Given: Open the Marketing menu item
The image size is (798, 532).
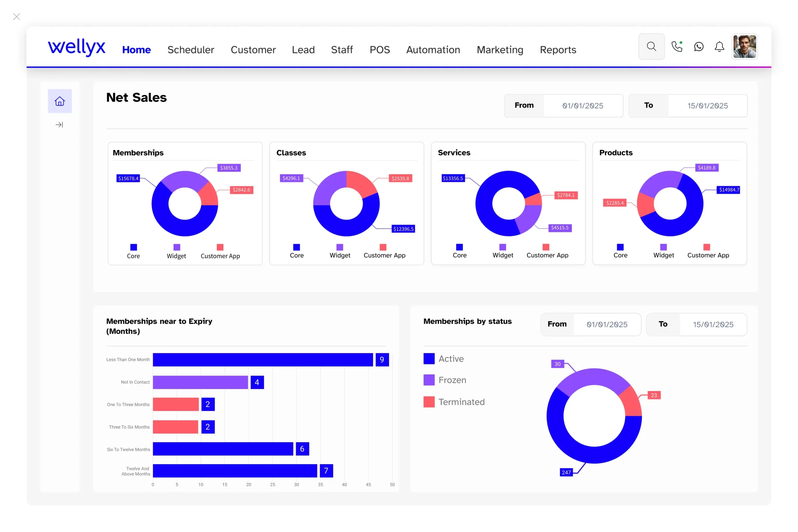Looking at the screenshot, I should [500, 50].
